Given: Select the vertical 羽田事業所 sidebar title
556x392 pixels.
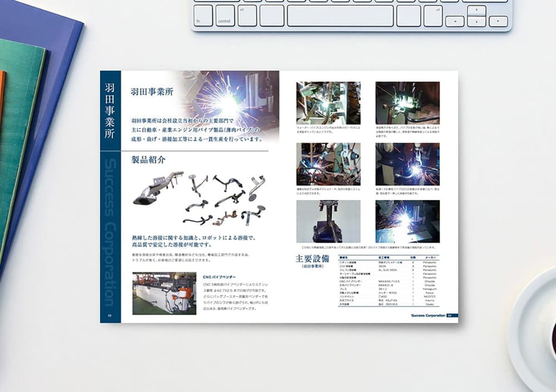Looking at the screenshot, I should click(x=110, y=110).
